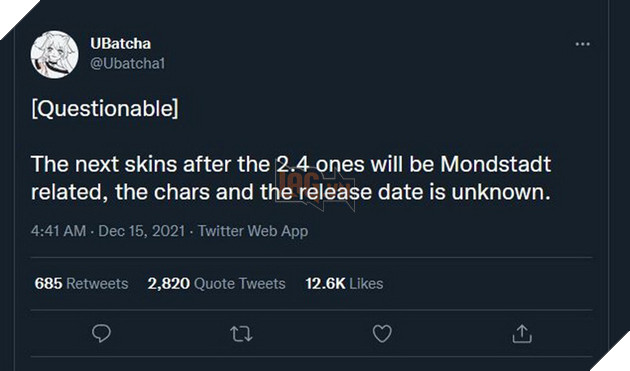The width and height of the screenshot is (630, 371).
Task: Open UBatcha's profile avatar picture
Action: coord(55,54)
